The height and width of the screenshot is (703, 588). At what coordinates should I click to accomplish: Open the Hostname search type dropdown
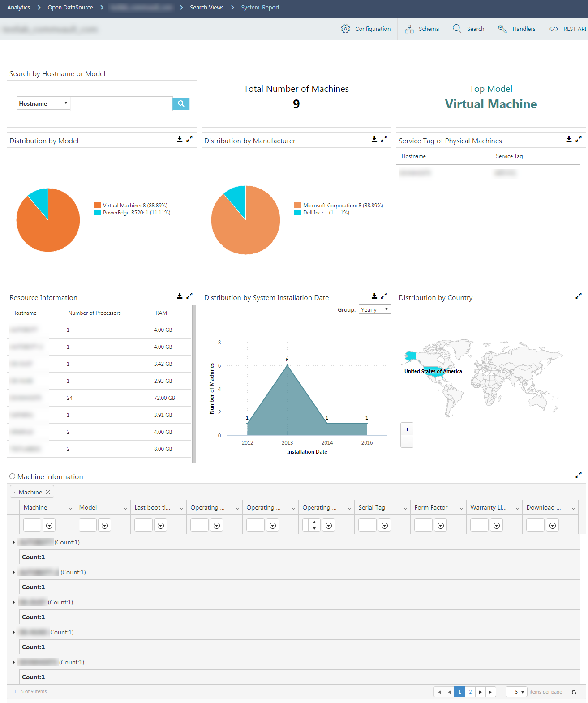(x=43, y=103)
